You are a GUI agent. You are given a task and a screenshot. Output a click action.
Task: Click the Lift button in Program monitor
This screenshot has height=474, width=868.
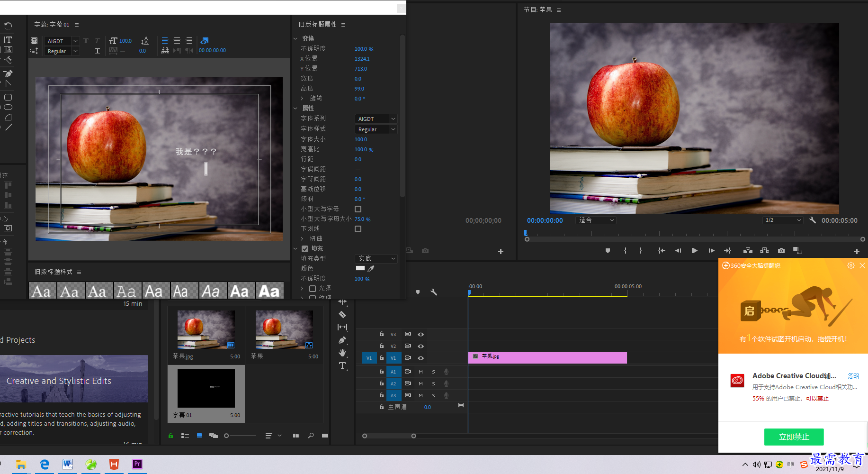coord(748,251)
